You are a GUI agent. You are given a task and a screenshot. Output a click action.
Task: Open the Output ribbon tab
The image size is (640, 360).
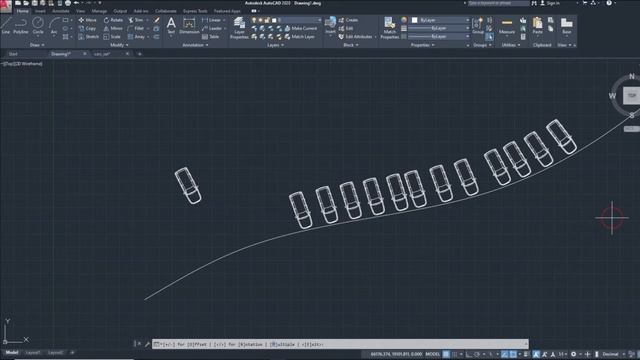[x=120, y=11]
